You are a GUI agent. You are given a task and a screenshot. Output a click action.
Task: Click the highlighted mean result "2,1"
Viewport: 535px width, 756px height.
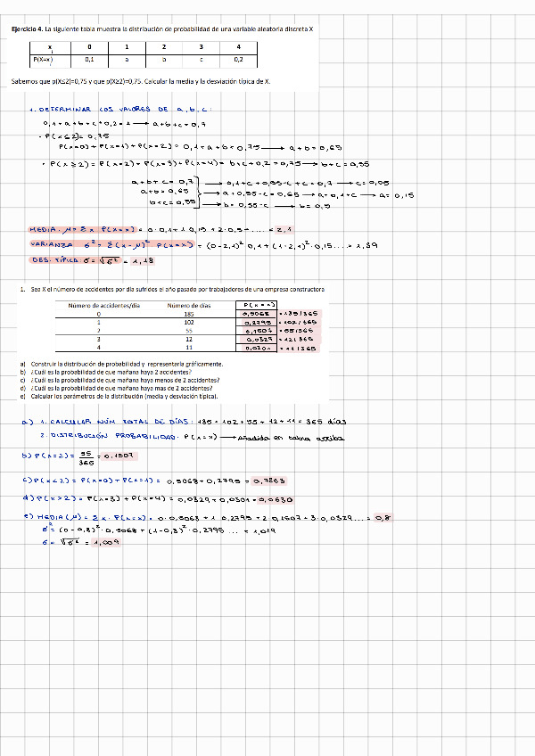[285, 229]
